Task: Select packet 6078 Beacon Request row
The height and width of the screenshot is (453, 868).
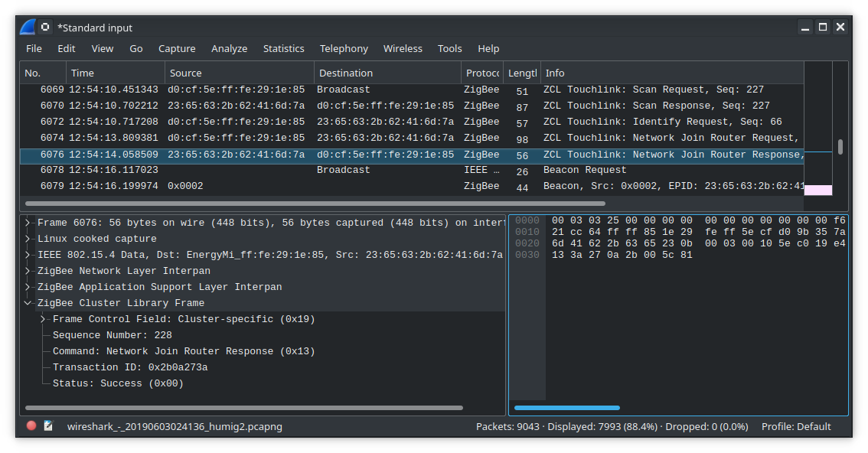Action: [412, 170]
